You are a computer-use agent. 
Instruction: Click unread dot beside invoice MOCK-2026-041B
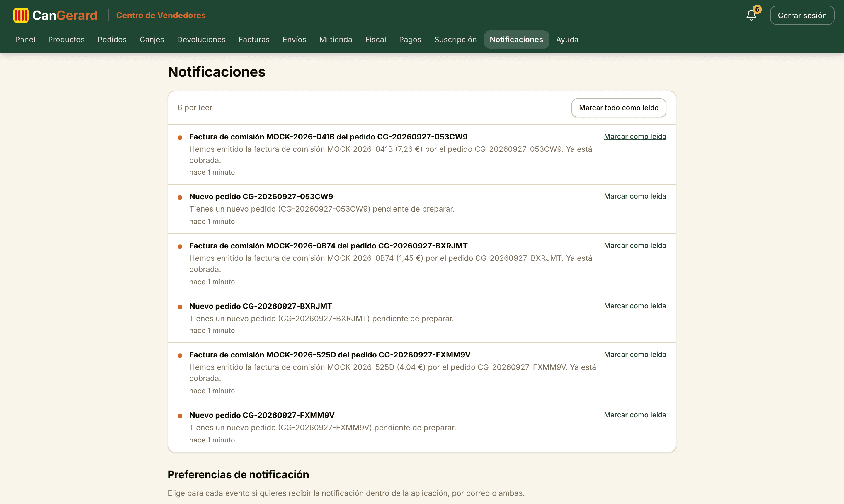[x=180, y=137]
